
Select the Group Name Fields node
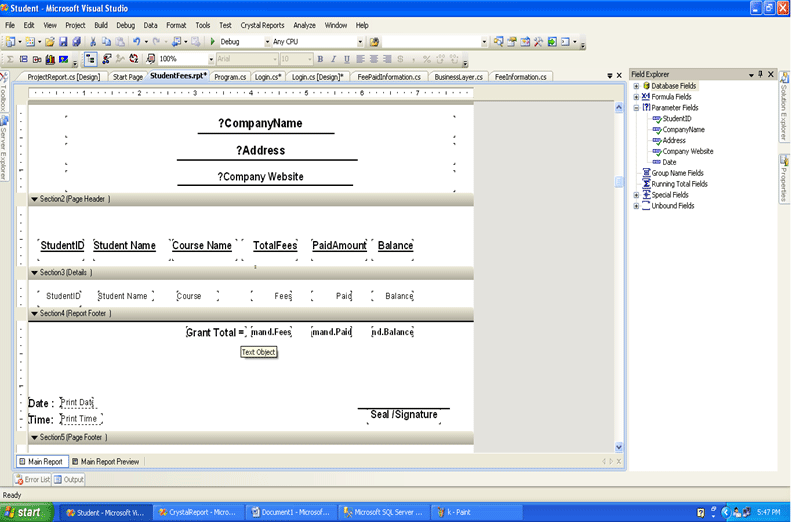(677, 173)
